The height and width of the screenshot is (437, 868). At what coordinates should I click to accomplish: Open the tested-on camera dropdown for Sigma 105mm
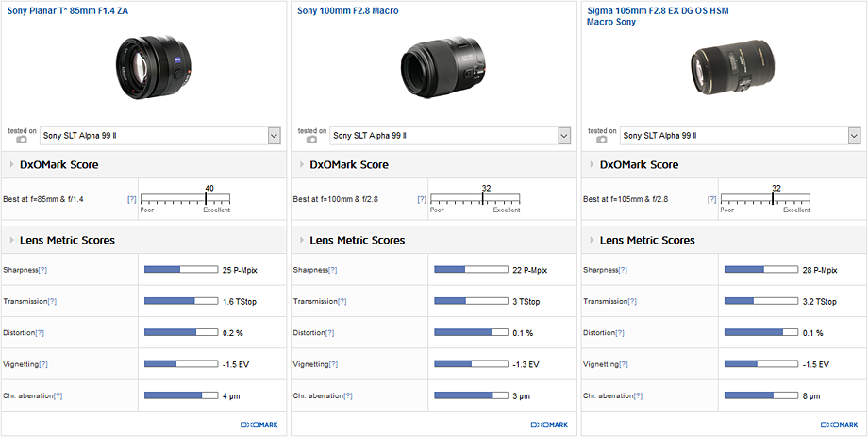point(740,136)
